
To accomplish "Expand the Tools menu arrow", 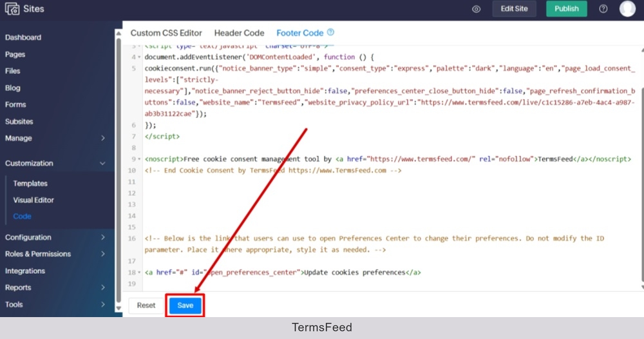I will point(103,304).
